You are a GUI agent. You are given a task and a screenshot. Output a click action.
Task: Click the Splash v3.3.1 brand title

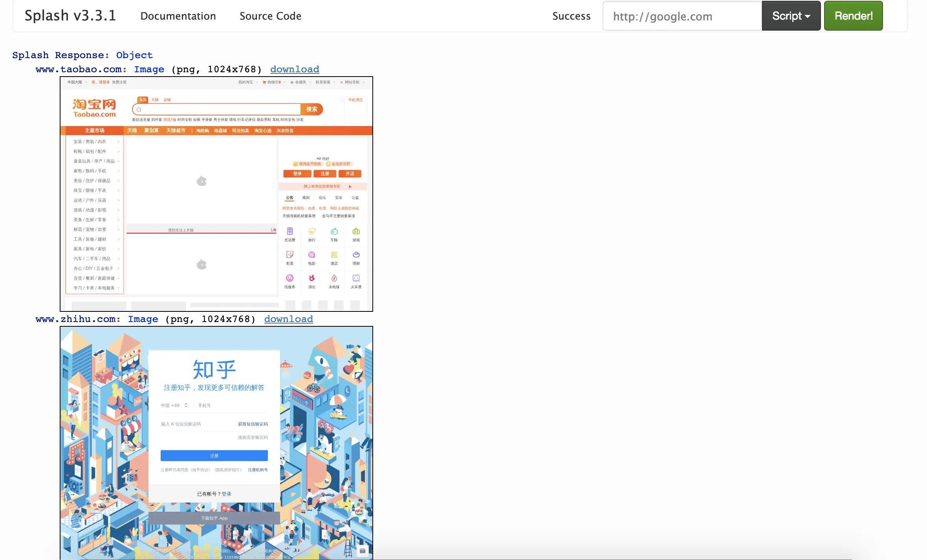pyautogui.click(x=70, y=16)
